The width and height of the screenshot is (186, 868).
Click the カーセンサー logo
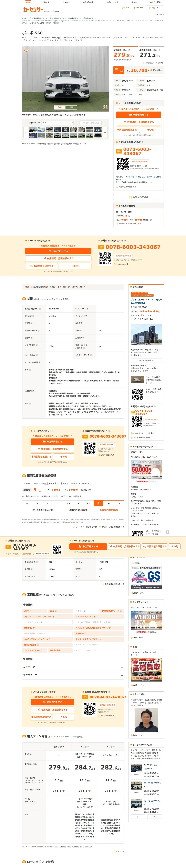33,10
